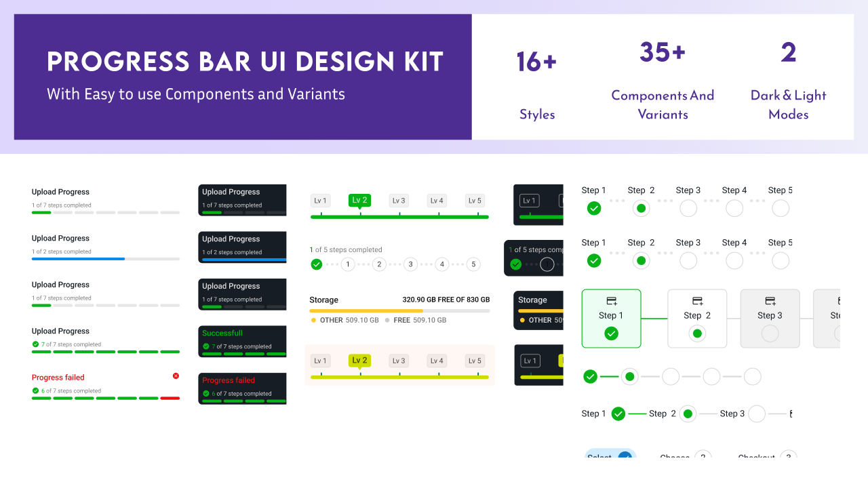
Task: Switch to the yellow highlighted Lv 2 tab
Action: 359,360
